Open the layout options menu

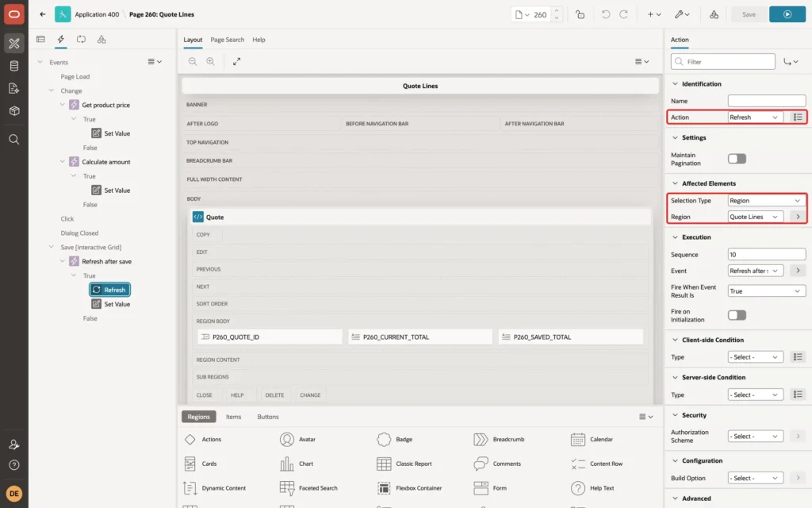click(x=642, y=61)
